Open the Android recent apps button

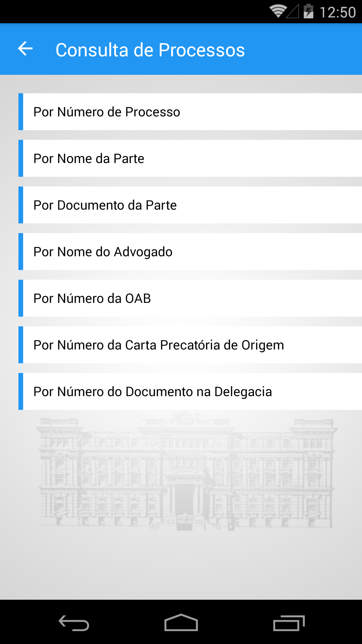pos(289,623)
